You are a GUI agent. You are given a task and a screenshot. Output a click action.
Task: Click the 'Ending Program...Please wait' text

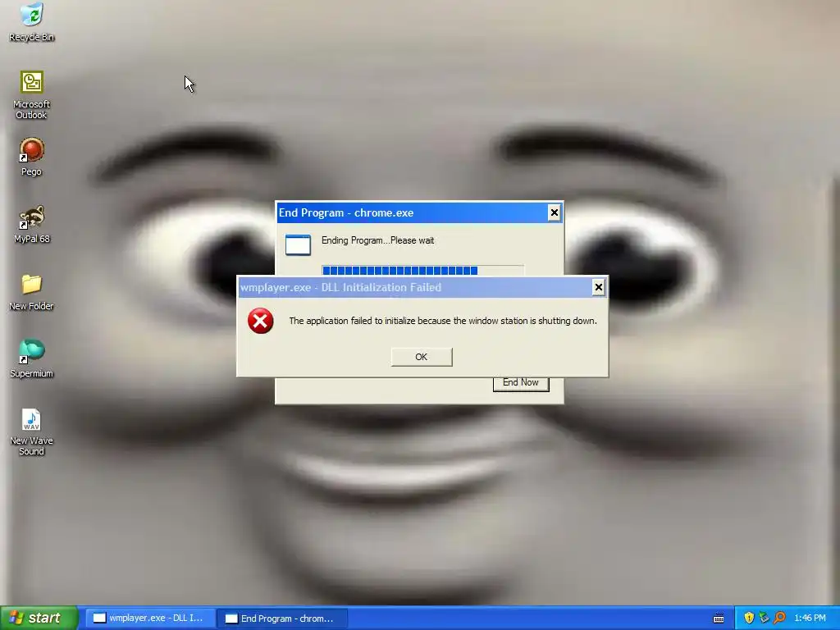pyautogui.click(x=377, y=240)
